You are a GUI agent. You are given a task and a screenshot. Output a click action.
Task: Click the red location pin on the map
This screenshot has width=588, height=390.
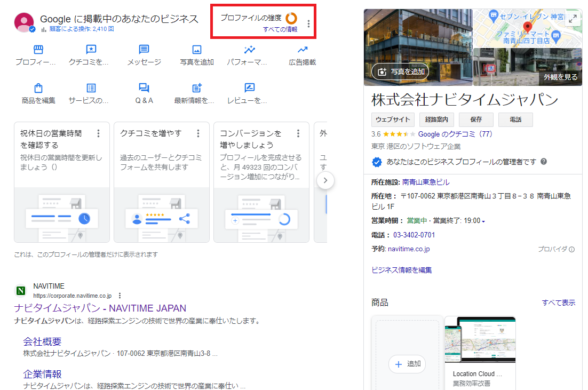click(528, 27)
